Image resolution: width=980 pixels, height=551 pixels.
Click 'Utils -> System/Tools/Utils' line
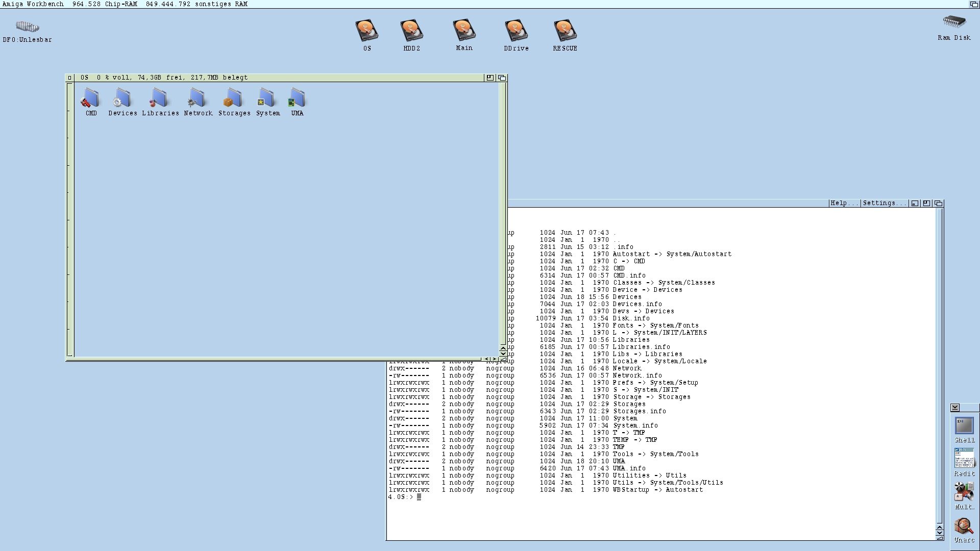coord(668,483)
